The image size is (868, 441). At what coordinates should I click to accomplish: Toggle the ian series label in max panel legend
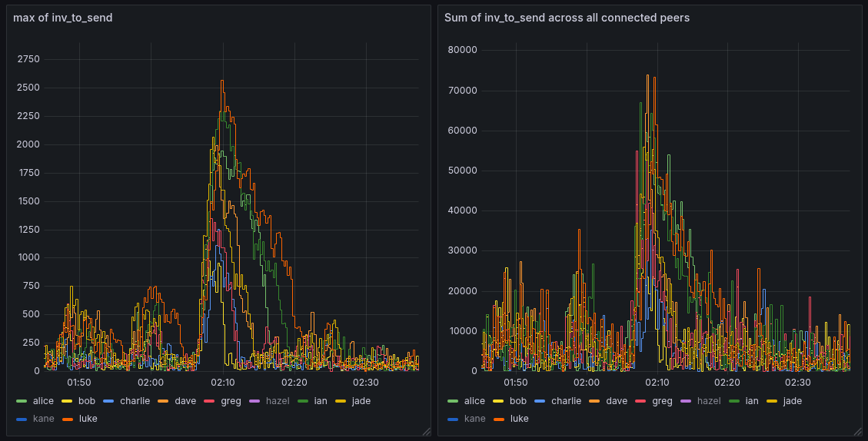coord(320,401)
